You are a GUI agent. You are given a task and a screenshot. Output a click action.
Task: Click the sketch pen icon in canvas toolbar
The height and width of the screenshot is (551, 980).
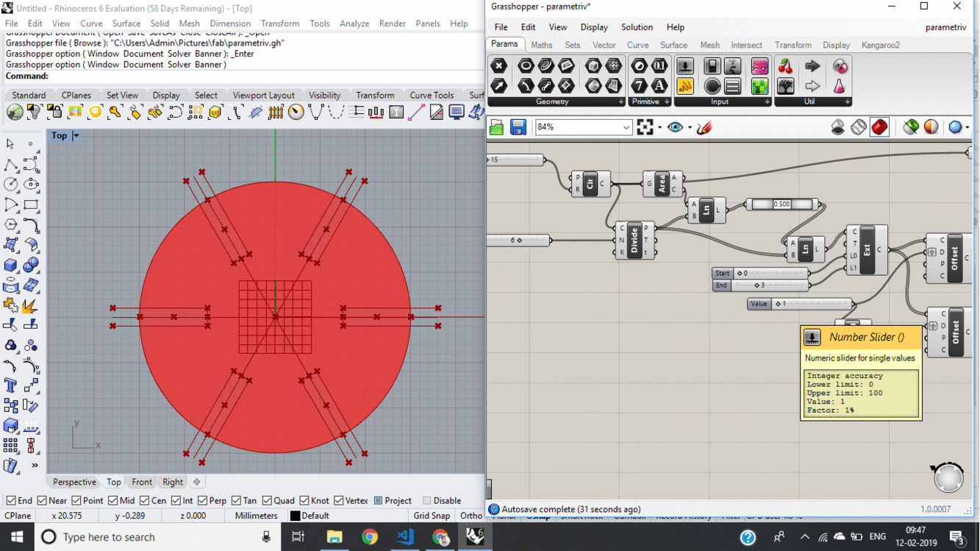tap(704, 127)
